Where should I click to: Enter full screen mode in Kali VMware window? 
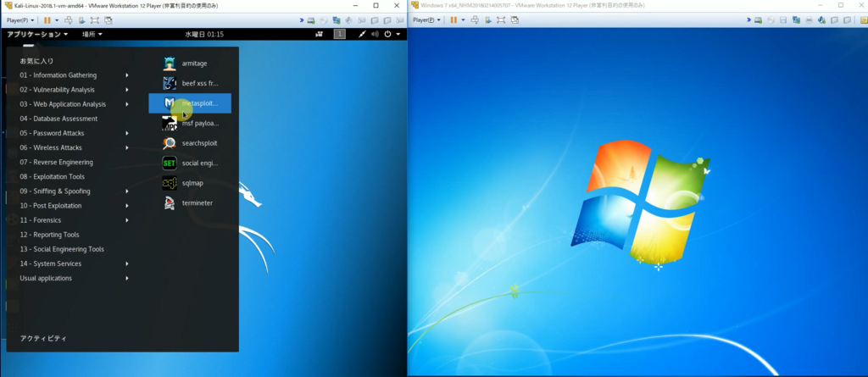95,20
